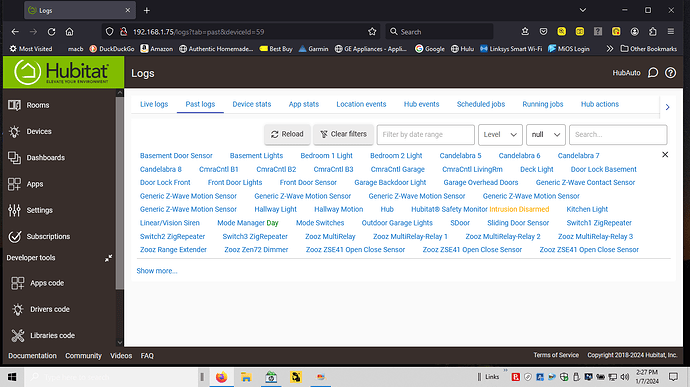Open a new browser tab

(147, 10)
